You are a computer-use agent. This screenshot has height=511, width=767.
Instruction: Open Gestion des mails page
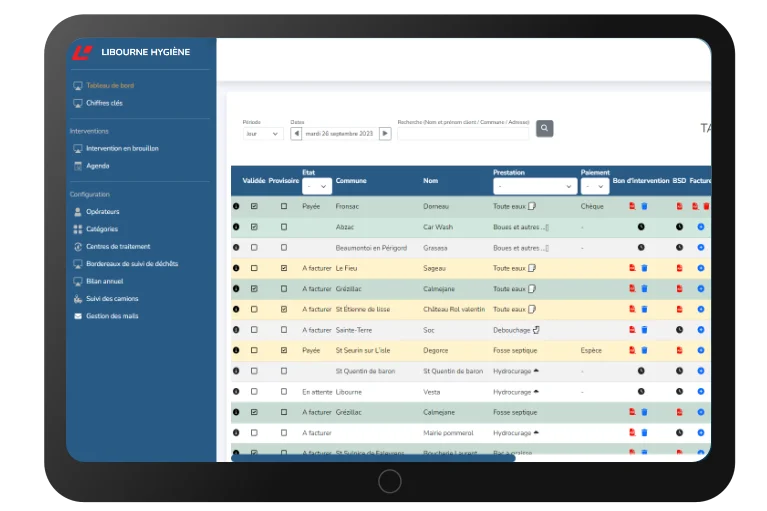click(112, 316)
